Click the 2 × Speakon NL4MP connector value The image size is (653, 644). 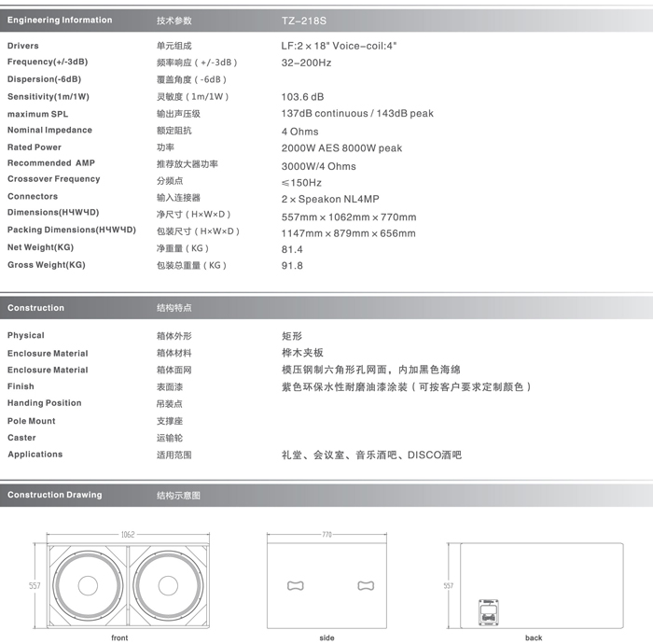[x=330, y=200]
